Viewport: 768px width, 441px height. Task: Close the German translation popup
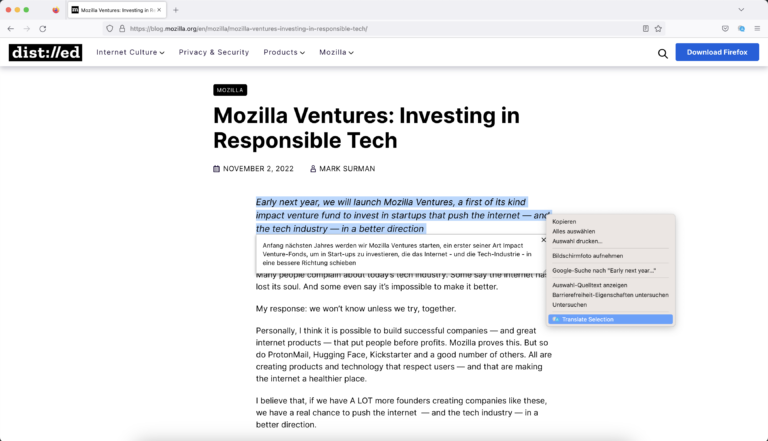(543, 240)
